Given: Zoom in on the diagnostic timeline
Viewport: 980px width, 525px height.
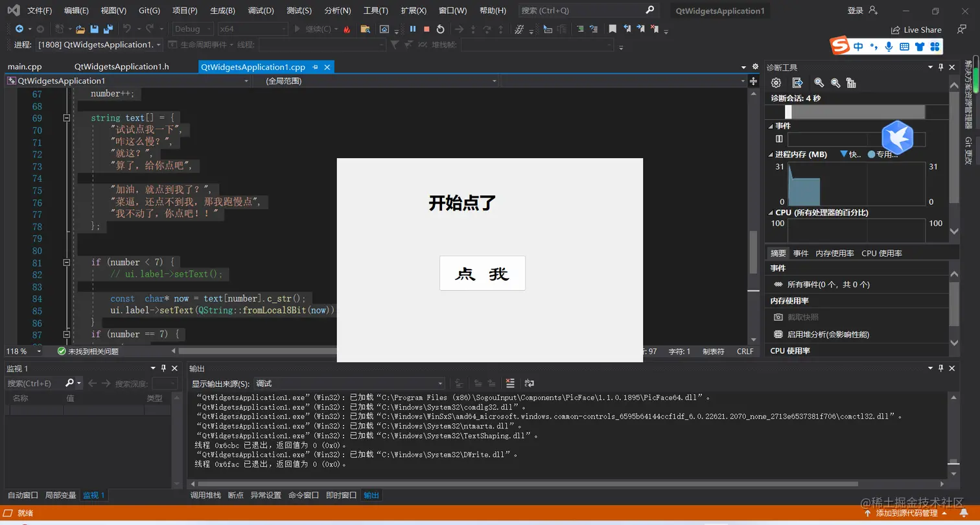Looking at the screenshot, I should [x=819, y=83].
